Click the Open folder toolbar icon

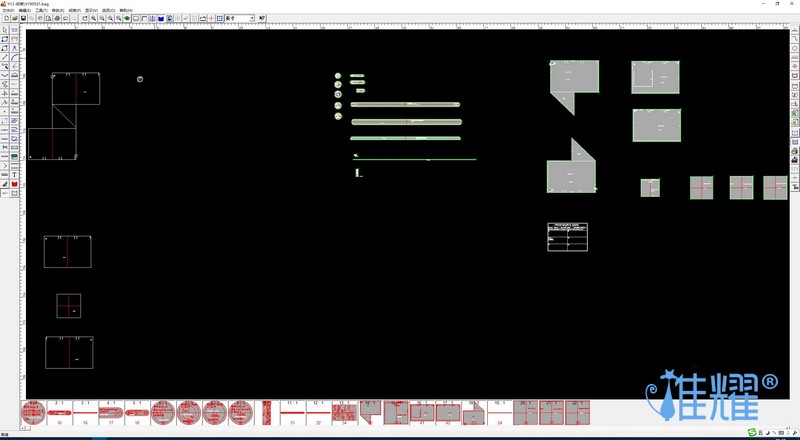(15, 18)
